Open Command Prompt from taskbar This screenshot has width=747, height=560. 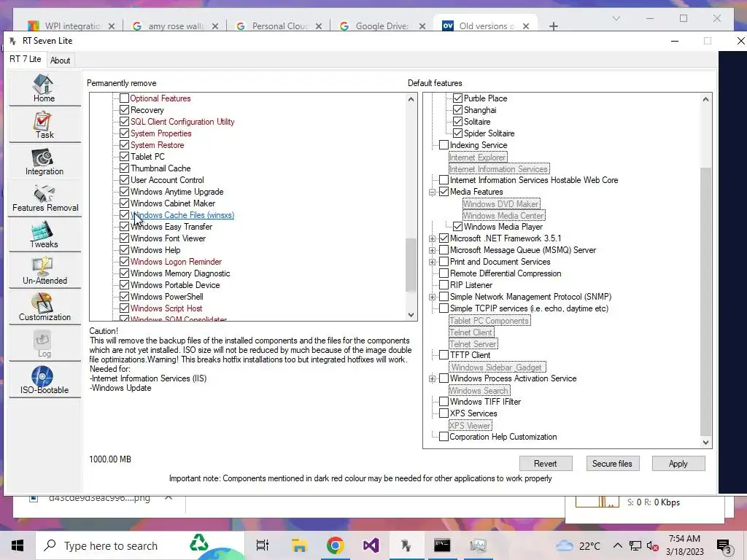(441, 545)
